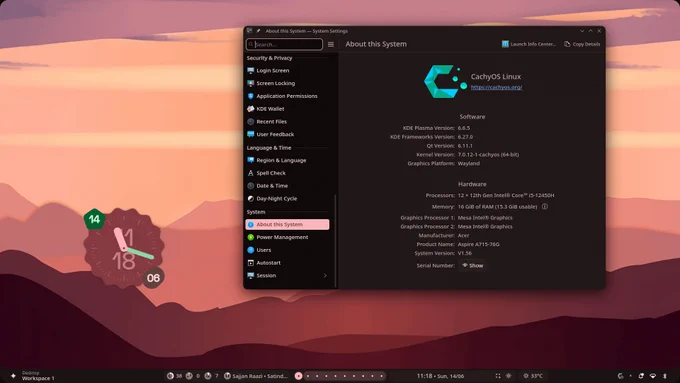Click the Workspace 1 label in panel
Viewport: 680px width, 383px height.
click(38, 378)
